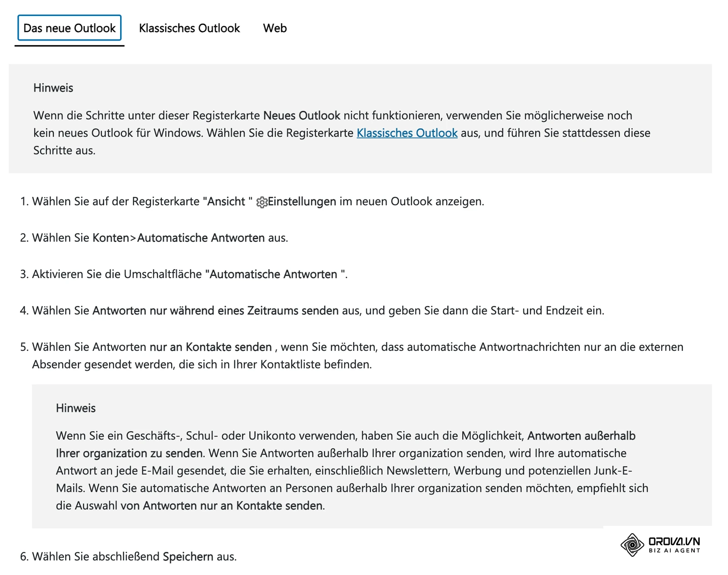
Task: Click the first "Hinweis" heading at the top
Action: click(x=53, y=88)
